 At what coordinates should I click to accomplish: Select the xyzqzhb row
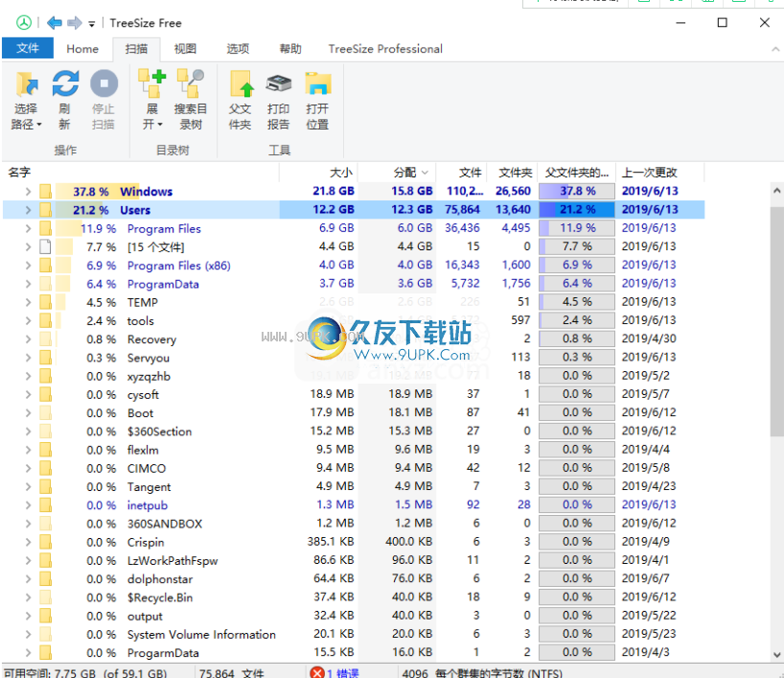pos(354,376)
